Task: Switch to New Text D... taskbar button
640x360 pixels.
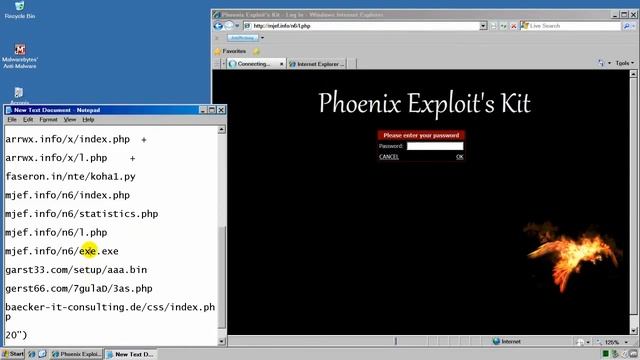Action: (x=131, y=354)
